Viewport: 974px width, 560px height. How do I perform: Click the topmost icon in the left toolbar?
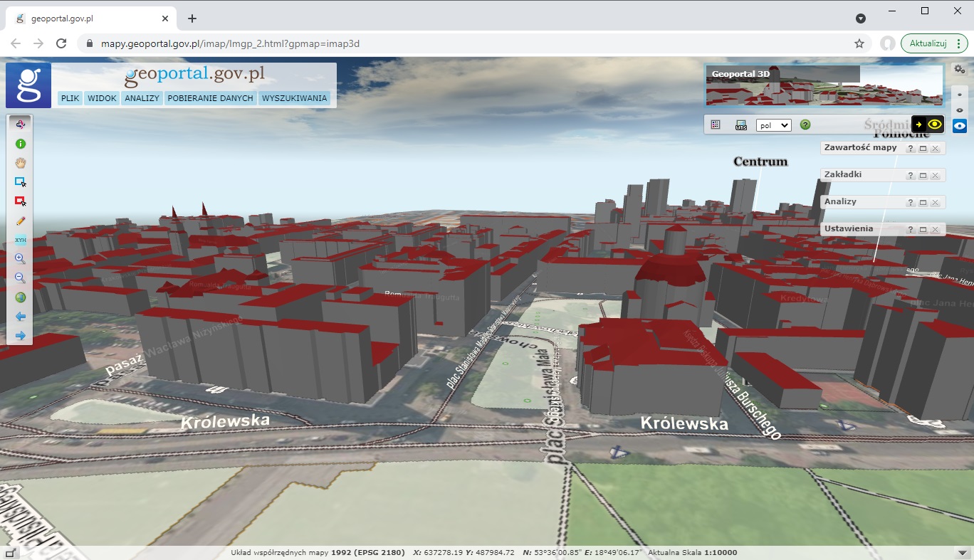click(20, 125)
